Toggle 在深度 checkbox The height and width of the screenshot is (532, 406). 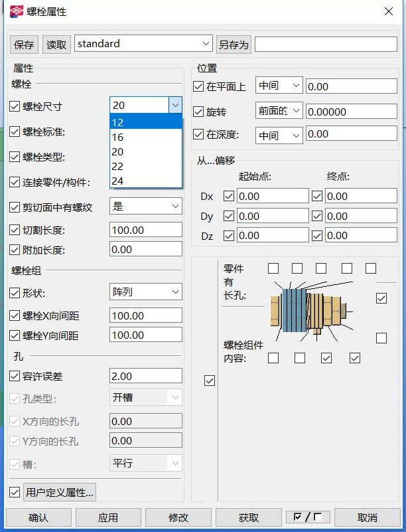[x=198, y=134]
